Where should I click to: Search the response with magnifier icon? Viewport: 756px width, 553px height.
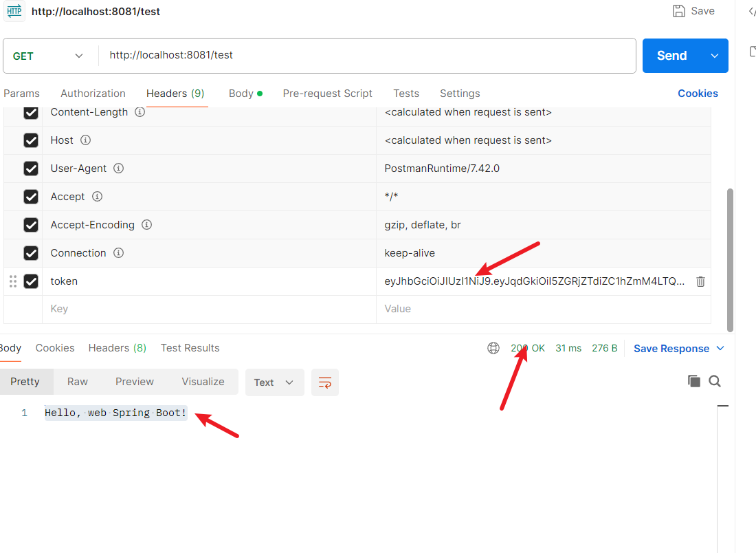pos(715,381)
